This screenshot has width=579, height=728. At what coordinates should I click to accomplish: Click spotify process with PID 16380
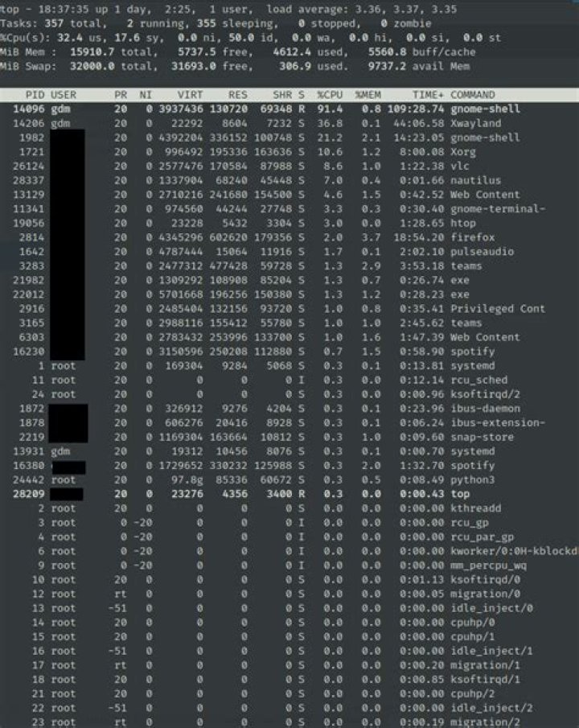[x=289, y=466]
